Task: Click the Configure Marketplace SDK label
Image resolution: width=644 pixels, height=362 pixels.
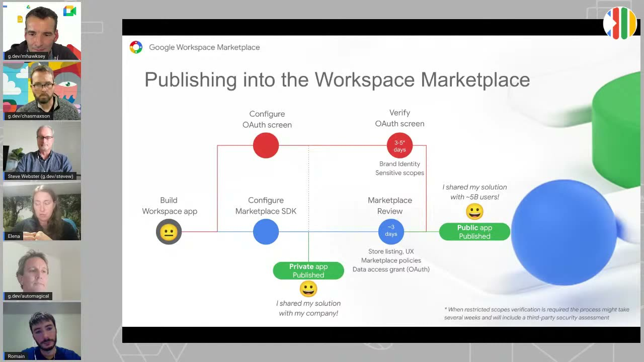Action: pyautogui.click(x=266, y=206)
